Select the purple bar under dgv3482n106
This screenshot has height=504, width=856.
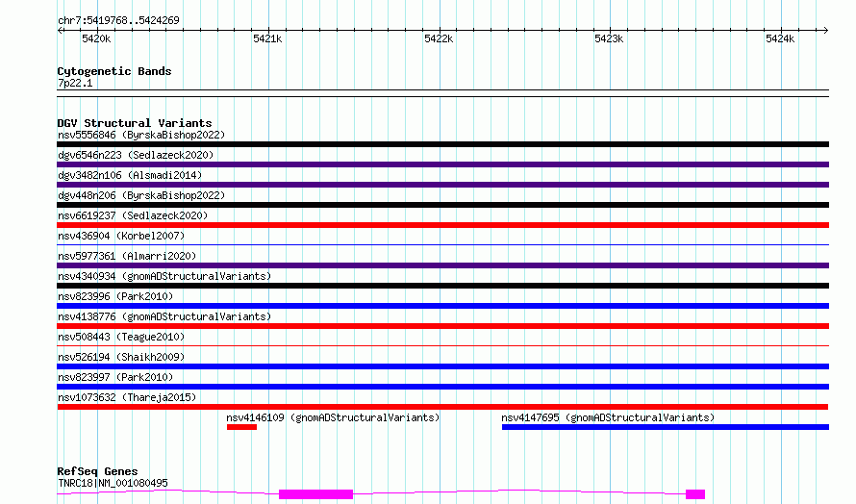click(442, 185)
